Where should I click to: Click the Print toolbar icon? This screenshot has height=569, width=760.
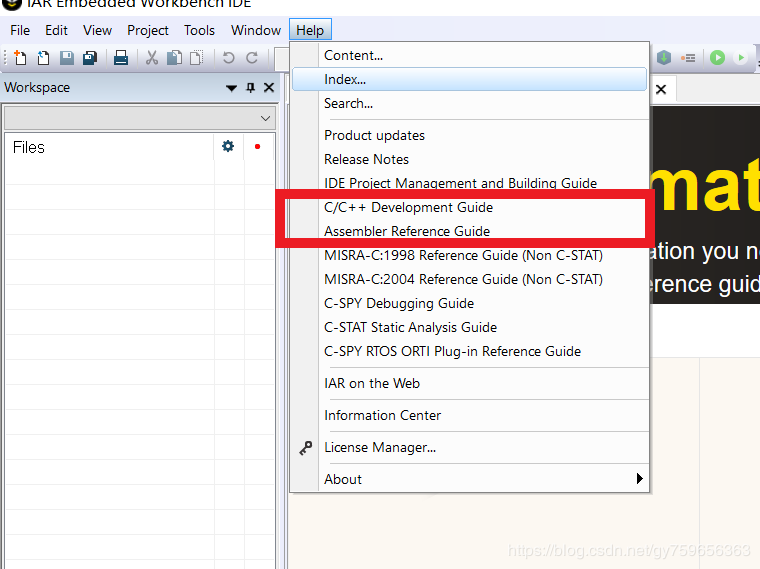[121, 58]
